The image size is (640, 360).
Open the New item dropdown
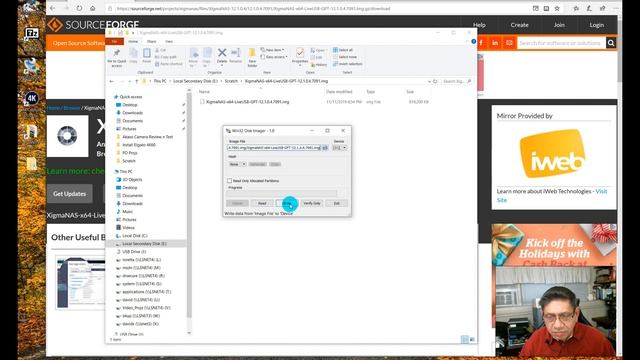273,50
